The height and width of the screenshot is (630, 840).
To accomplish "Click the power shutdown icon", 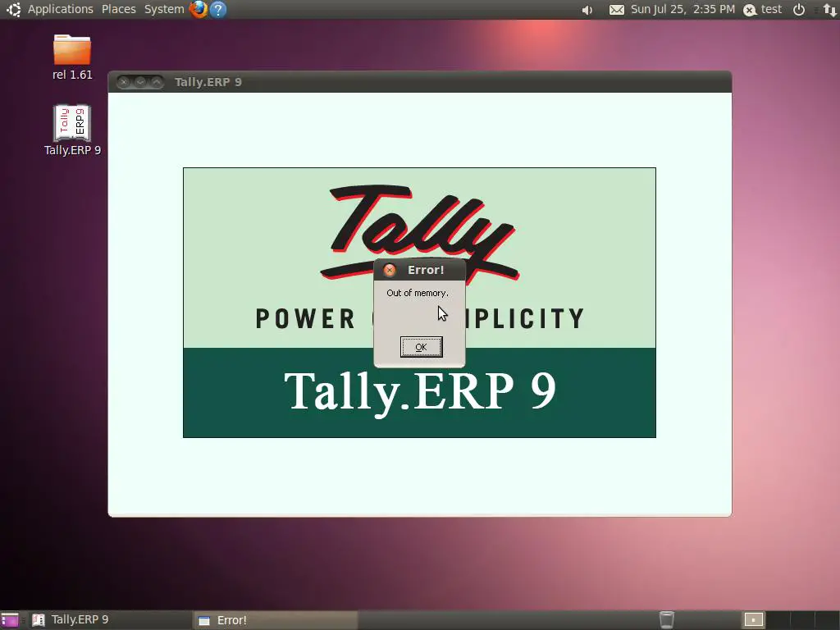I will coord(799,9).
